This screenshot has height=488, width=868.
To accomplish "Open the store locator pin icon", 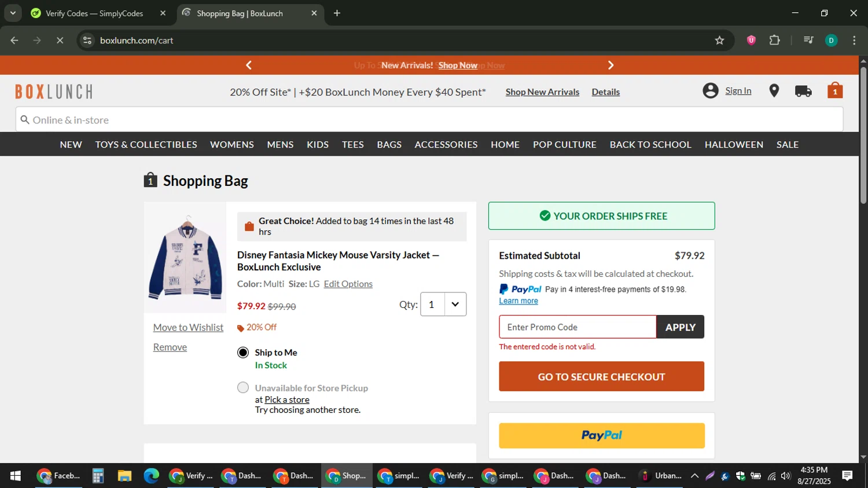I will [774, 91].
